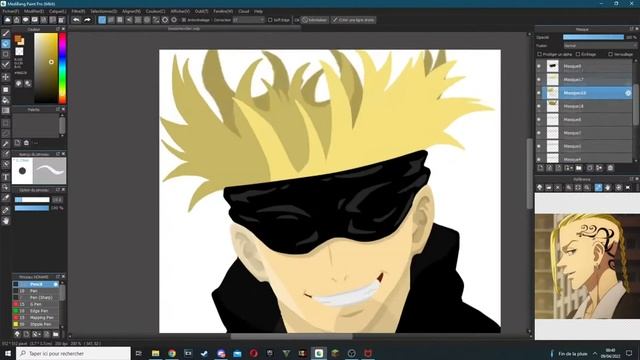
Task: Open the Calque menu
Action: tap(57, 11)
